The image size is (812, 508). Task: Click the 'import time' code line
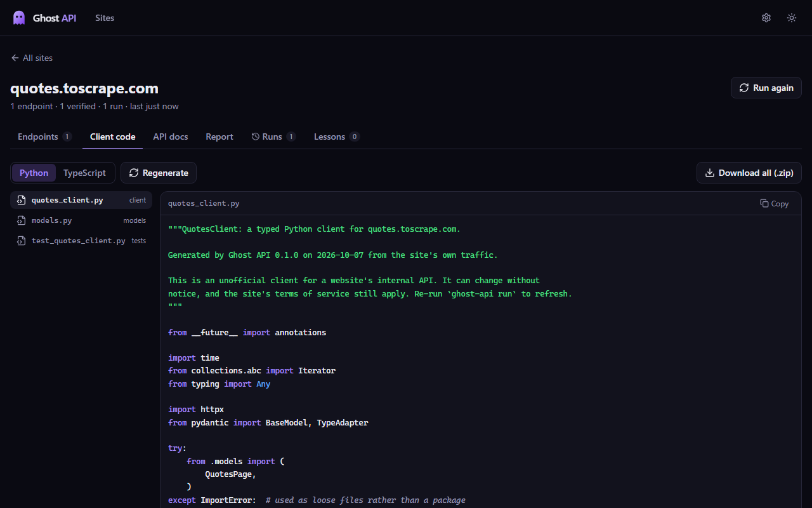[193, 358]
